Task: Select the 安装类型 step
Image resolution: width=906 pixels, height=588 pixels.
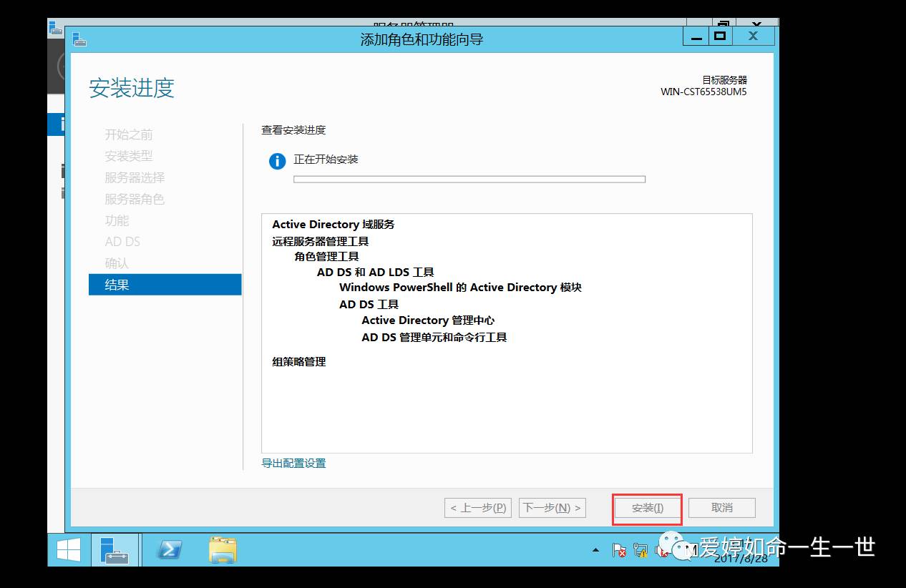Action: click(x=129, y=156)
